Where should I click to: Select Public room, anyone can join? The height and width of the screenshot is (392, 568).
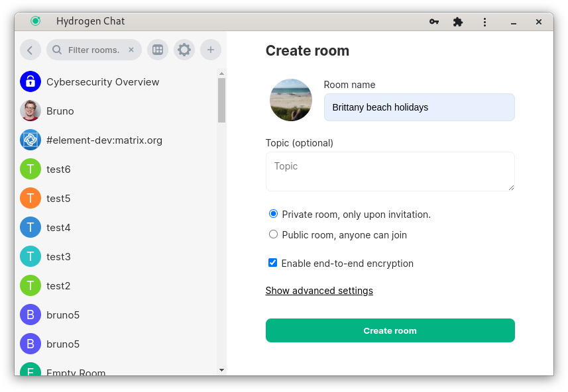point(273,234)
